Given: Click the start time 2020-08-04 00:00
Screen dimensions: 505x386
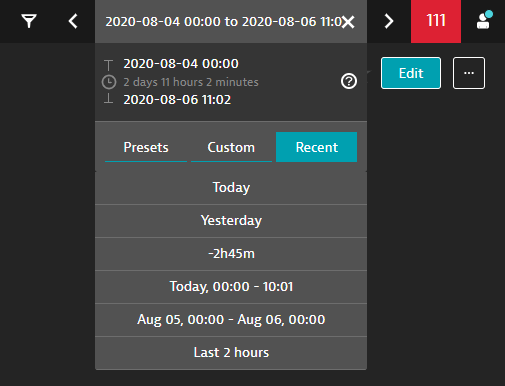Looking at the screenshot, I should coord(181,64).
